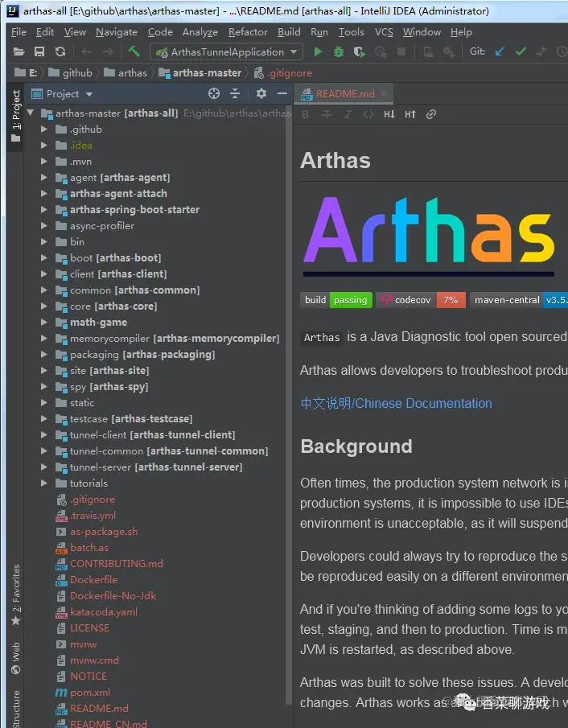Image resolution: width=568 pixels, height=728 pixels.
Task: Click the Save All toolbar icon
Action: point(39,51)
